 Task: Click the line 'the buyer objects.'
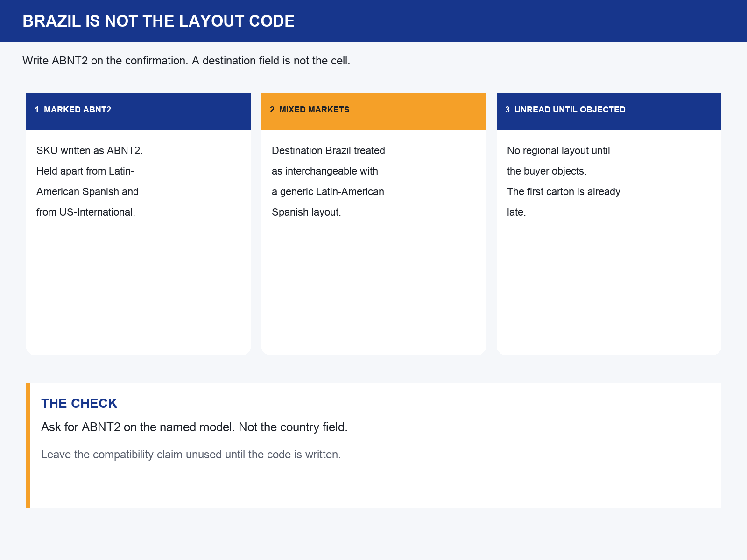547,171
